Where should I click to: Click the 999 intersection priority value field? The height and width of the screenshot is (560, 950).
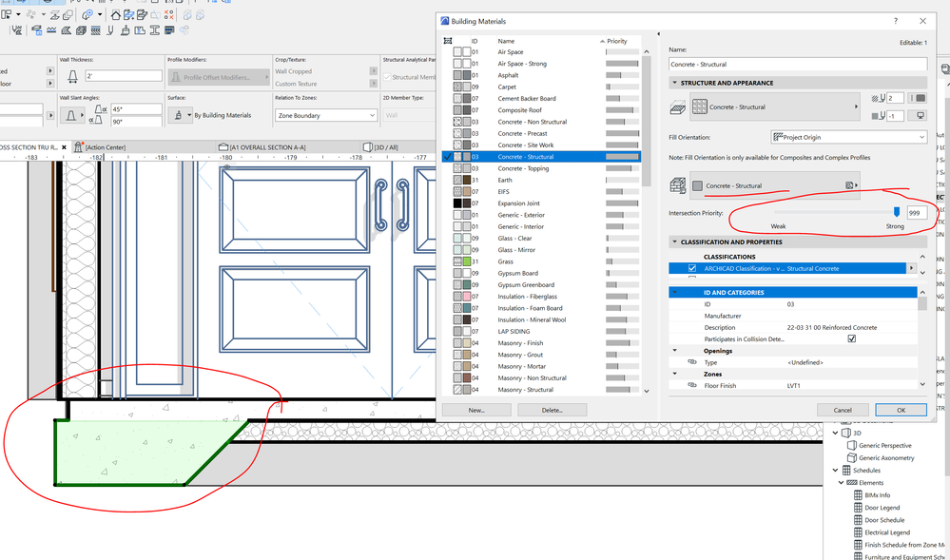(916, 212)
